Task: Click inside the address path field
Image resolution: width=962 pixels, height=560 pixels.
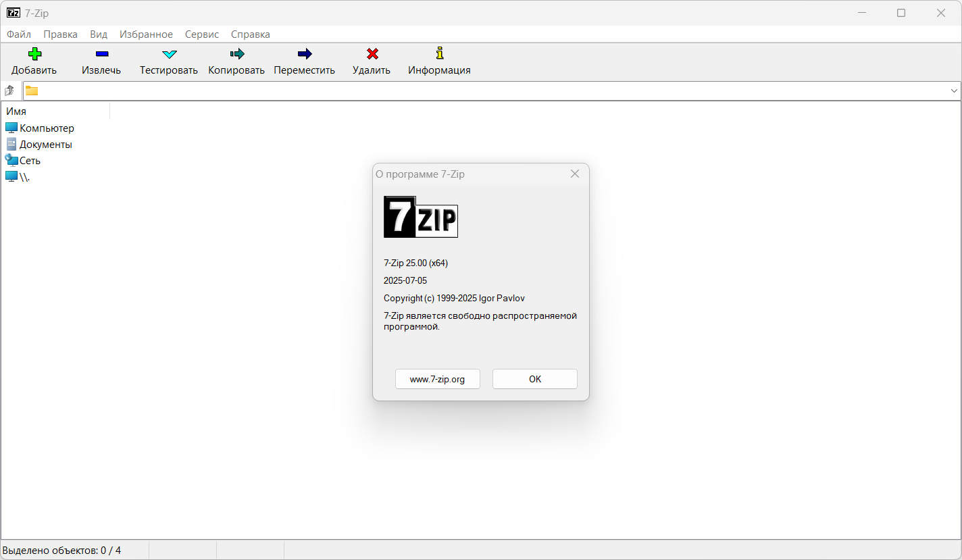Action: tap(493, 91)
